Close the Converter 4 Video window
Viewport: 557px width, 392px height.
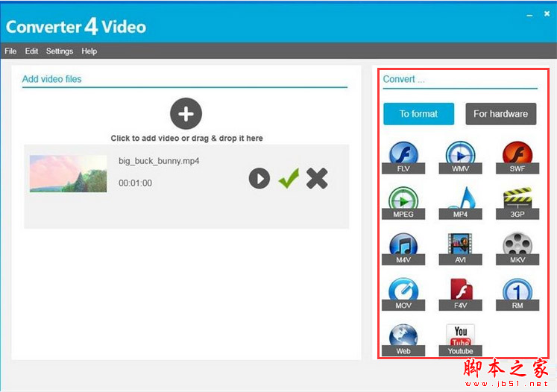[x=547, y=14]
